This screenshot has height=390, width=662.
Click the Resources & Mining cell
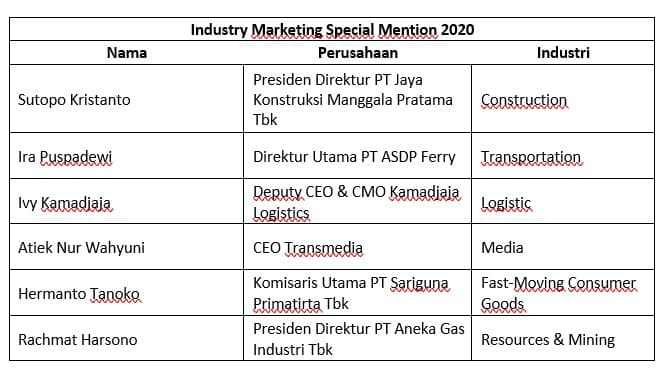point(563,339)
